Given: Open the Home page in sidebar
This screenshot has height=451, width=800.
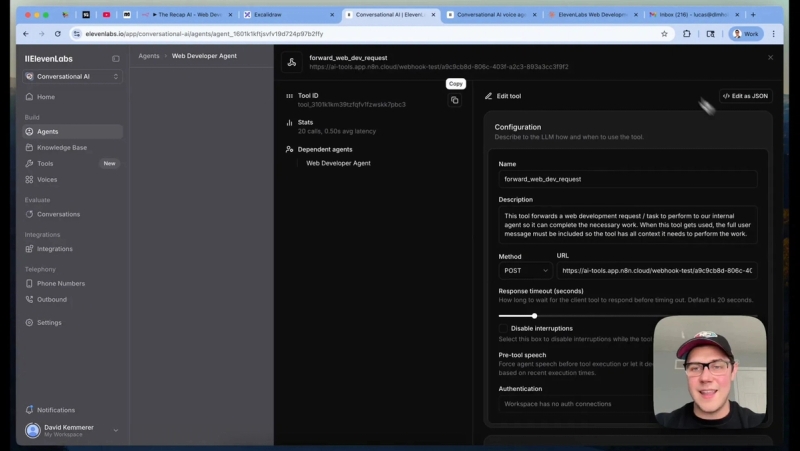Looking at the screenshot, I should (72, 97).
